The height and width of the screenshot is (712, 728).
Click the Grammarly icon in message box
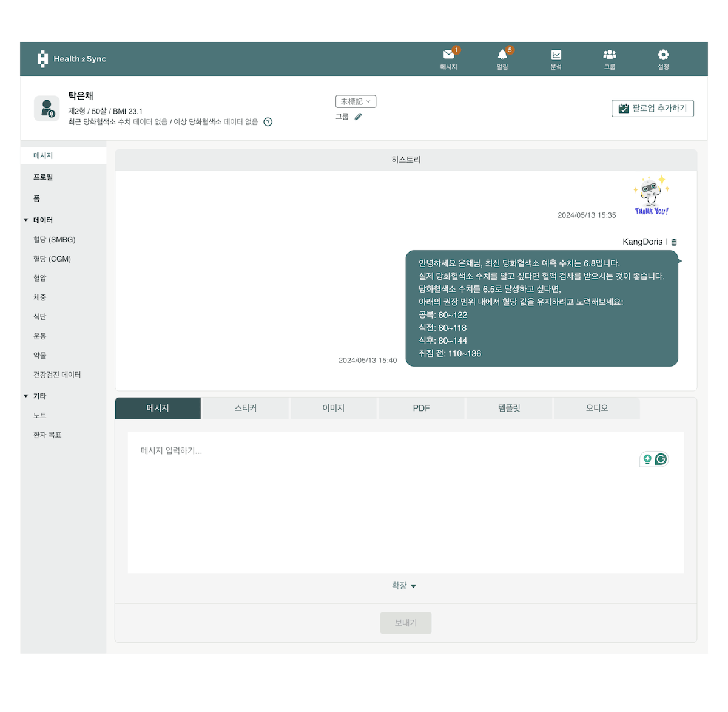click(x=661, y=459)
